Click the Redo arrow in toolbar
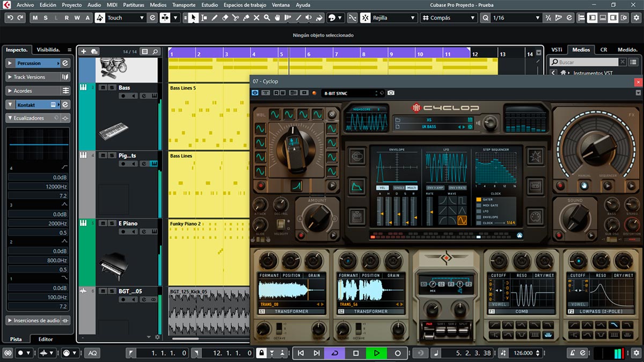Image resolution: width=644 pixels, height=362 pixels. point(20,18)
